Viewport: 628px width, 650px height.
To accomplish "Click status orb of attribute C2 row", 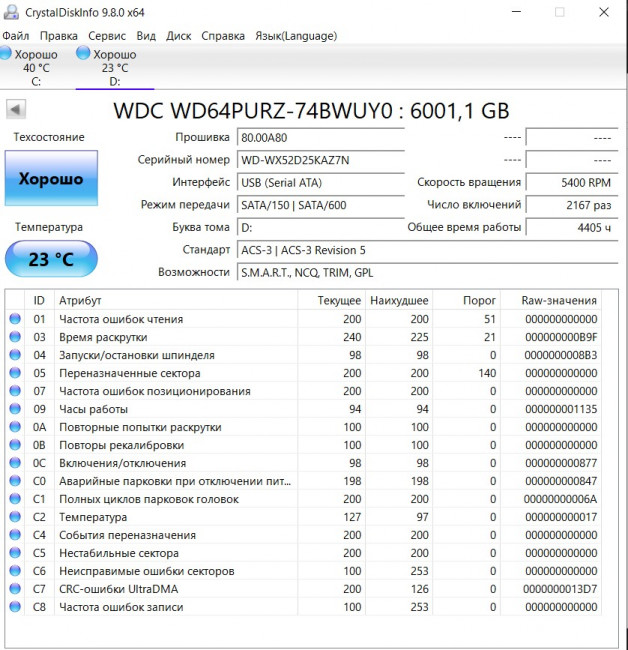I will pos(15,517).
